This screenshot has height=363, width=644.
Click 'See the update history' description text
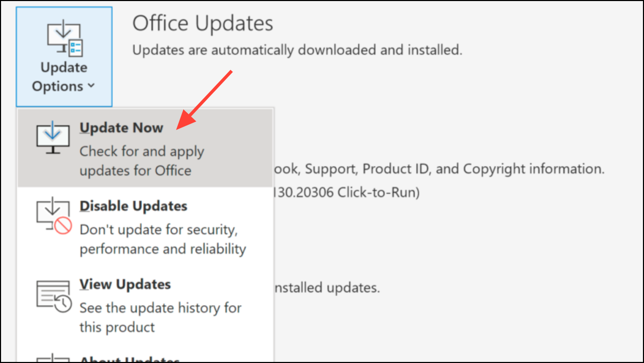pos(160,317)
